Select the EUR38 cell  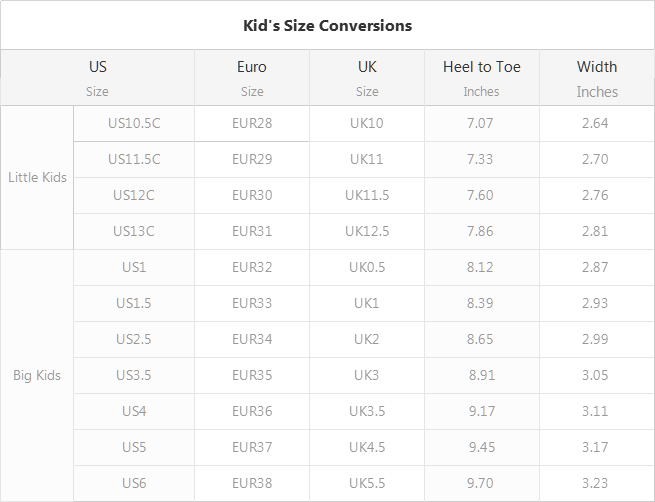coord(252,483)
